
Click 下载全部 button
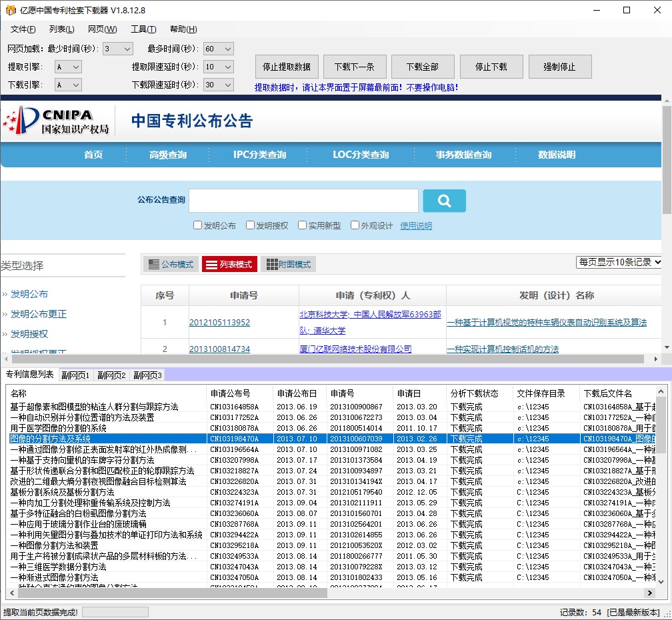click(x=423, y=67)
